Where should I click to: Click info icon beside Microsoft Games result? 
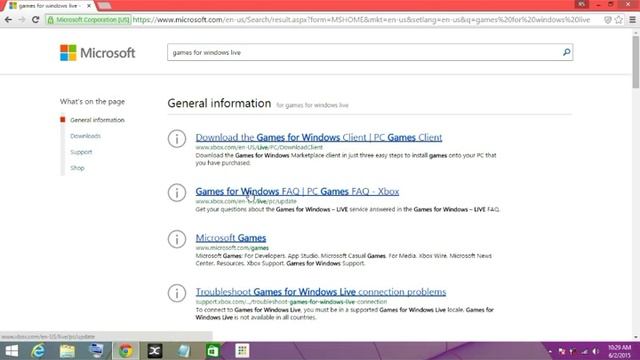(177, 239)
